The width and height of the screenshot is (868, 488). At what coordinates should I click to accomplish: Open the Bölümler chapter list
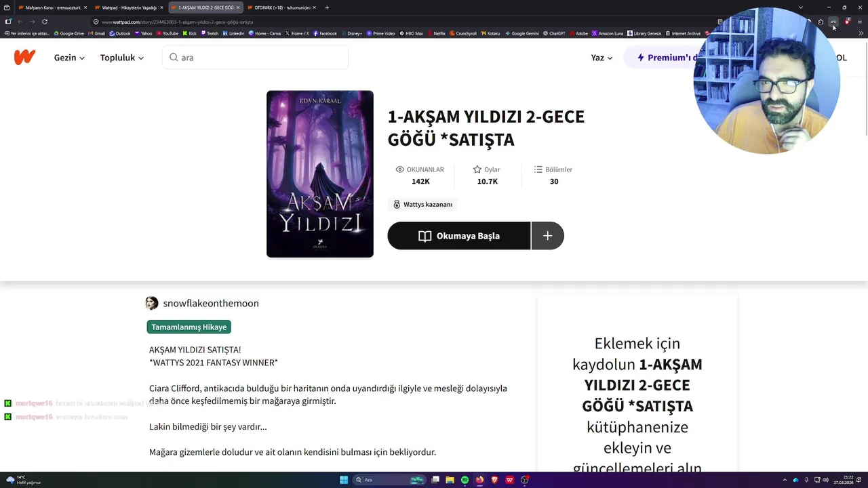(553, 175)
